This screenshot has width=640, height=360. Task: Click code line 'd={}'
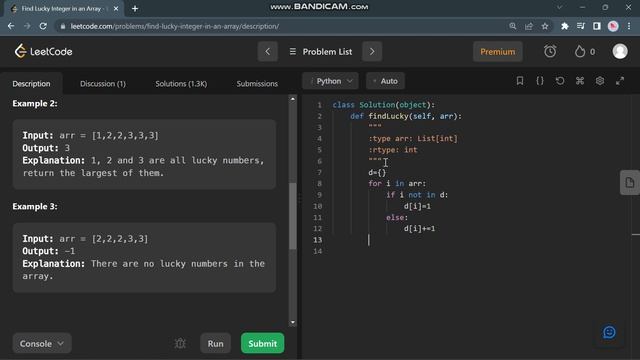pos(377,172)
